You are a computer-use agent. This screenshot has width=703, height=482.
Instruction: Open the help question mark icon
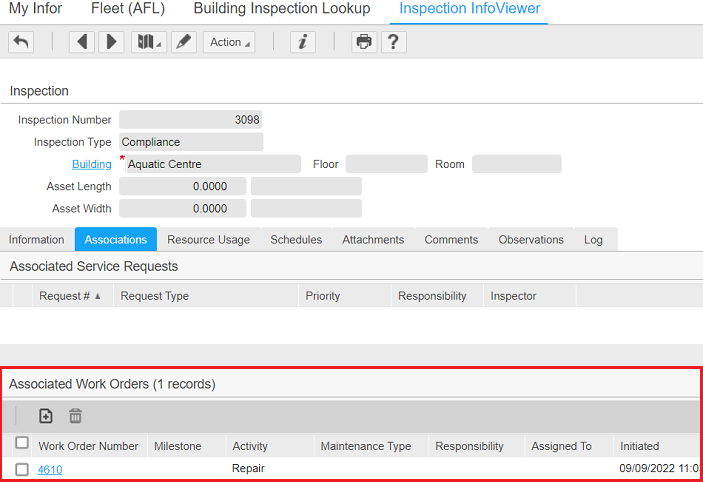click(393, 42)
